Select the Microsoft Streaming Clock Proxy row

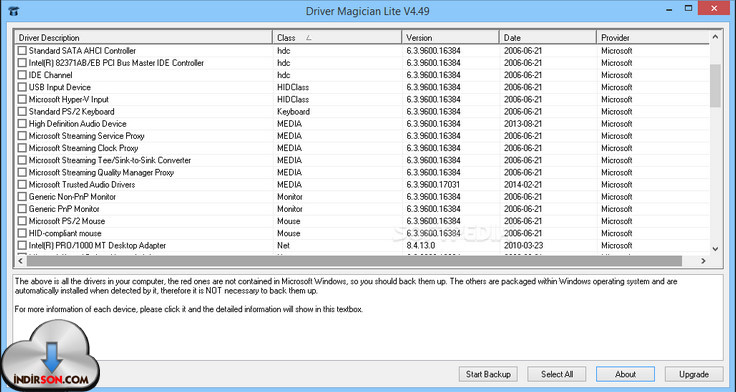coord(362,148)
